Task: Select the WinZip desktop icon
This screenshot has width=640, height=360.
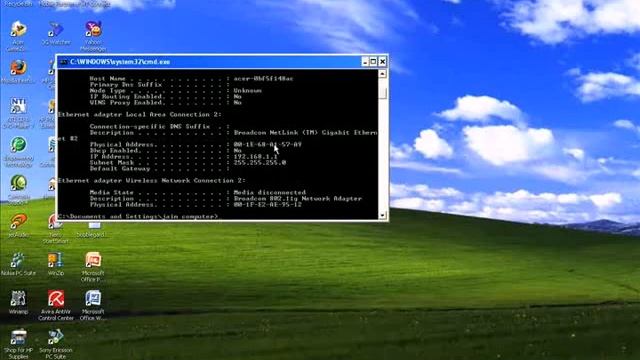Action: [56, 264]
